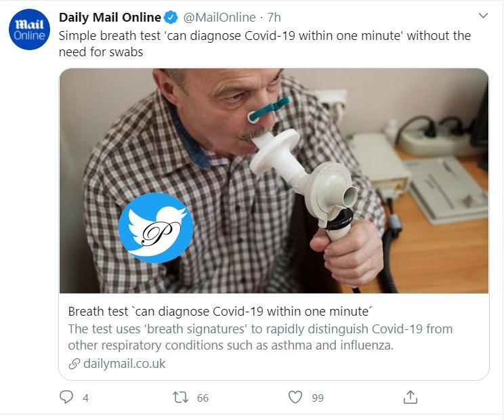Click the reply count of 4
This screenshot has height=420, width=504.
point(86,398)
